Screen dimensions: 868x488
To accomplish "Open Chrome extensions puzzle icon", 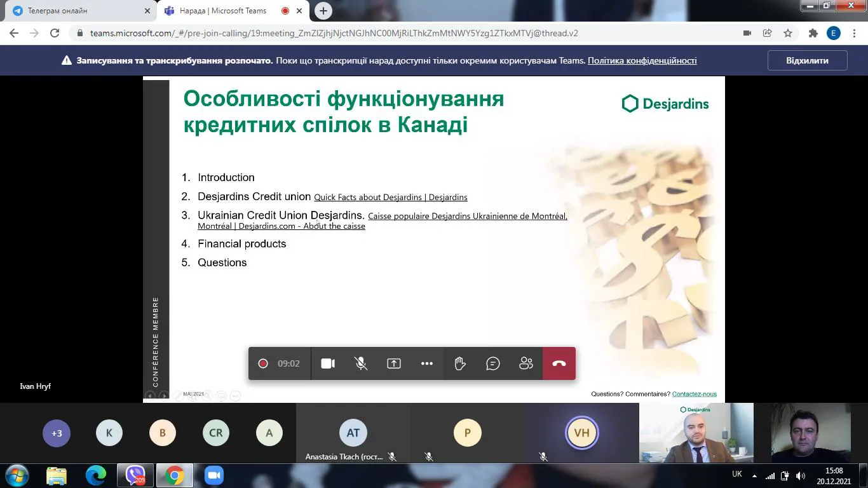I will point(813,33).
